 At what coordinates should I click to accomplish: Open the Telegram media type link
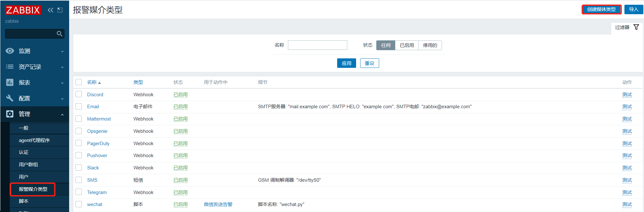coord(97,192)
